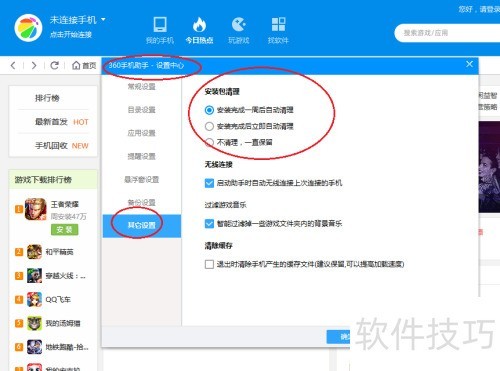Click 安装 button for 王者荣耀
500x371 pixels.
(65, 230)
